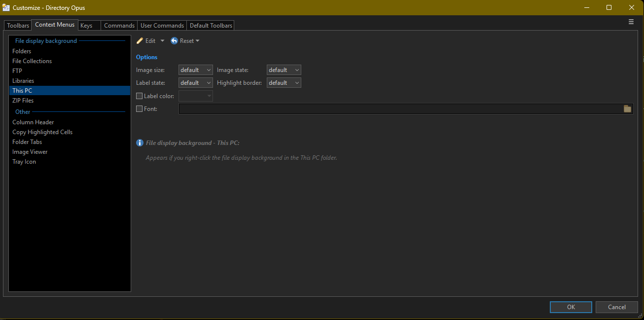The width and height of the screenshot is (644, 320).
Task: Switch to the Toolbars tab
Action: click(x=18, y=26)
